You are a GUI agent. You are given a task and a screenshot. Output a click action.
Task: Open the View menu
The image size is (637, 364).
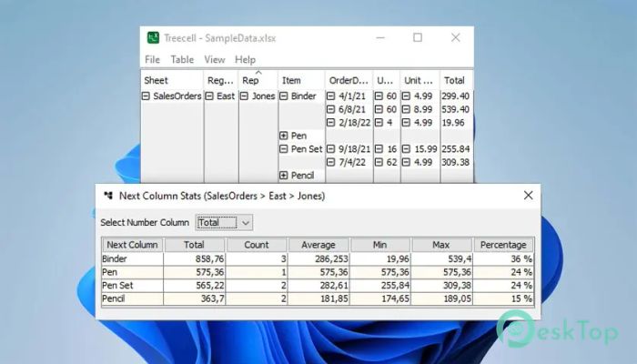[x=215, y=60]
